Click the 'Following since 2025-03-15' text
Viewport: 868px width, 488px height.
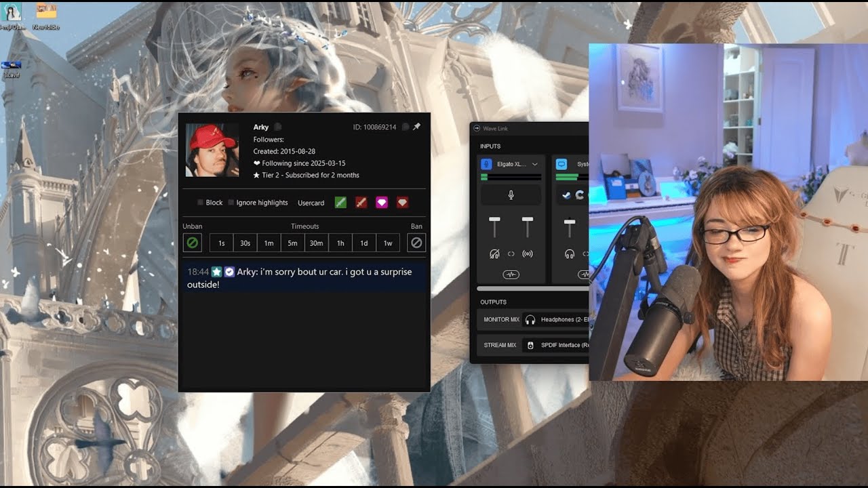(304, 163)
